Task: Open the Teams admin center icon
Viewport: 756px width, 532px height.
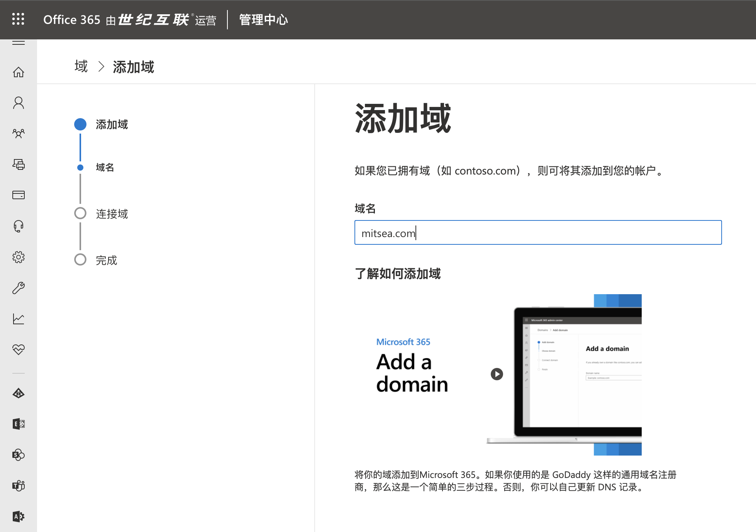Action: pos(18,486)
